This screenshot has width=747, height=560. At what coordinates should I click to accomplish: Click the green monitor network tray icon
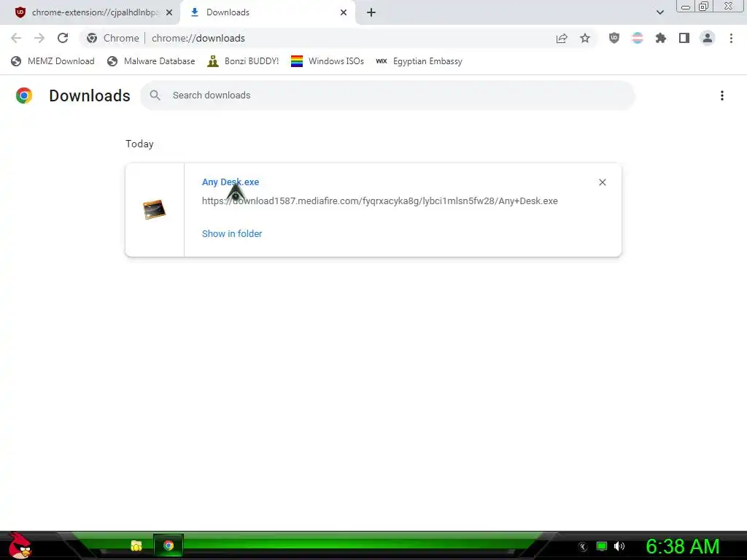(602, 546)
